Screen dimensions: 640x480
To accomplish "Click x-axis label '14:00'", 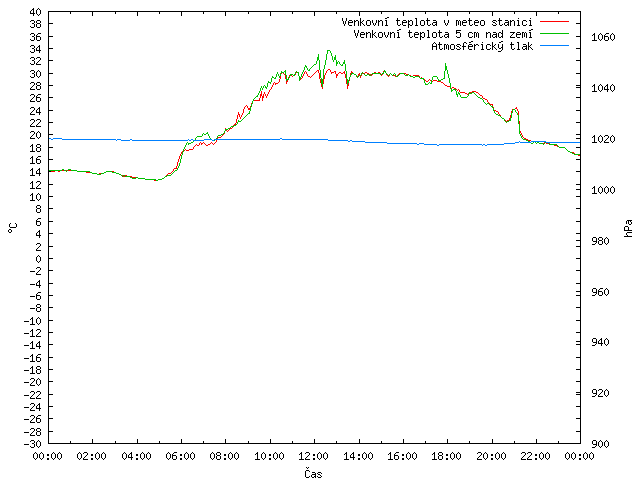I will coord(358,456).
